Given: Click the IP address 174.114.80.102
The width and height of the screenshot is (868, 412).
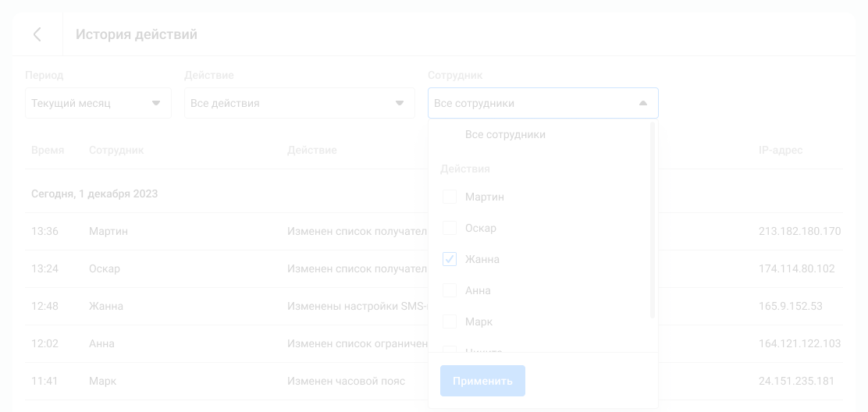Looking at the screenshot, I should [x=797, y=268].
